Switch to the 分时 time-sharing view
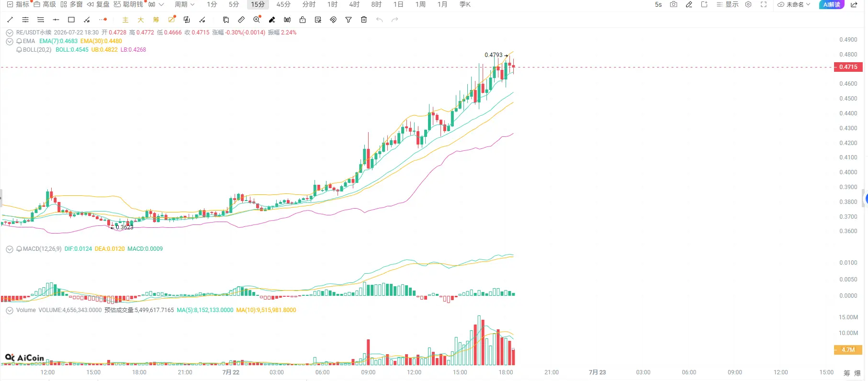868x381 pixels. pos(309,4)
